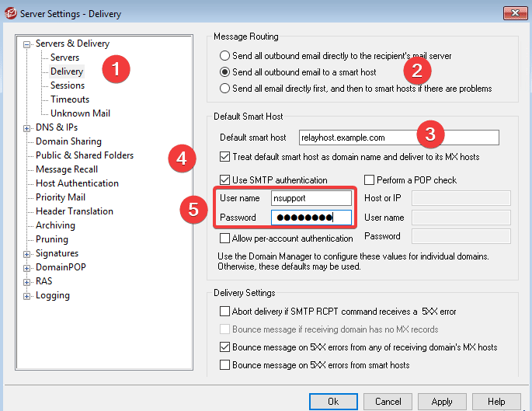Open Host Authentication settings
Screen dimensions: 532x411
77,183
